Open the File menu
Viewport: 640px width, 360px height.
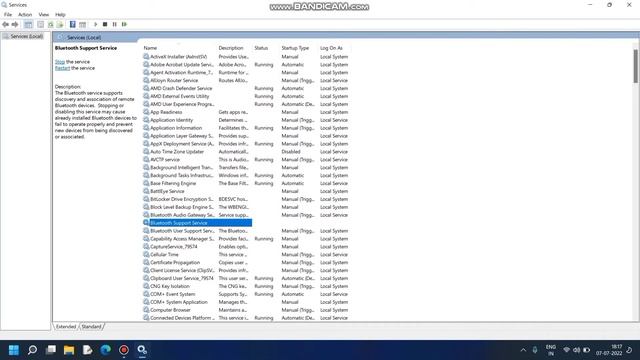8,15
